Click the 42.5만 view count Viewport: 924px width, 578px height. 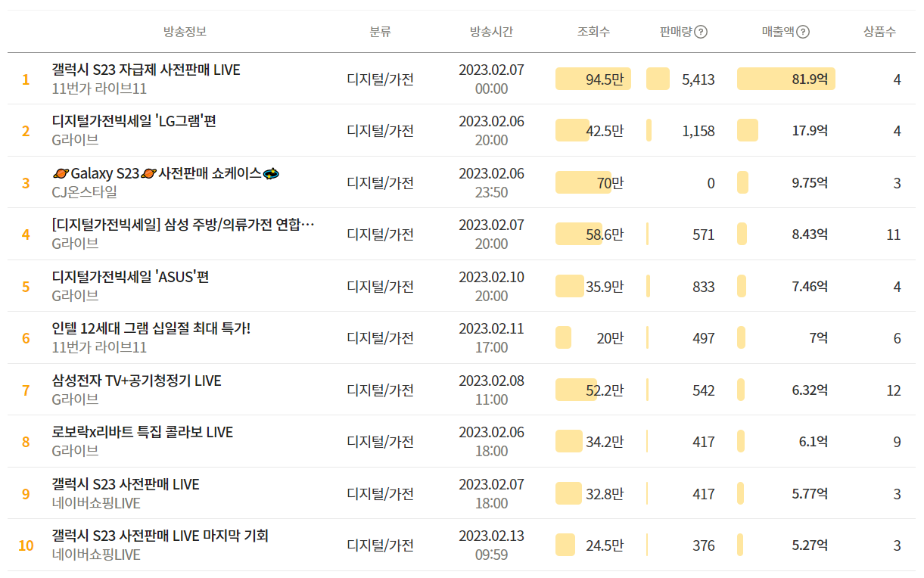pos(605,131)
